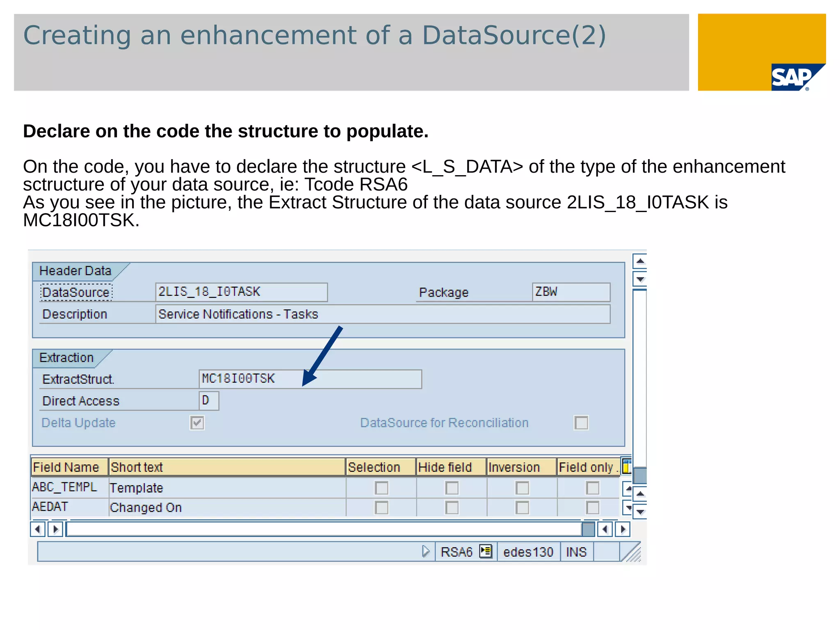Click the INS insert mode indicator

[x=576, y=552]
